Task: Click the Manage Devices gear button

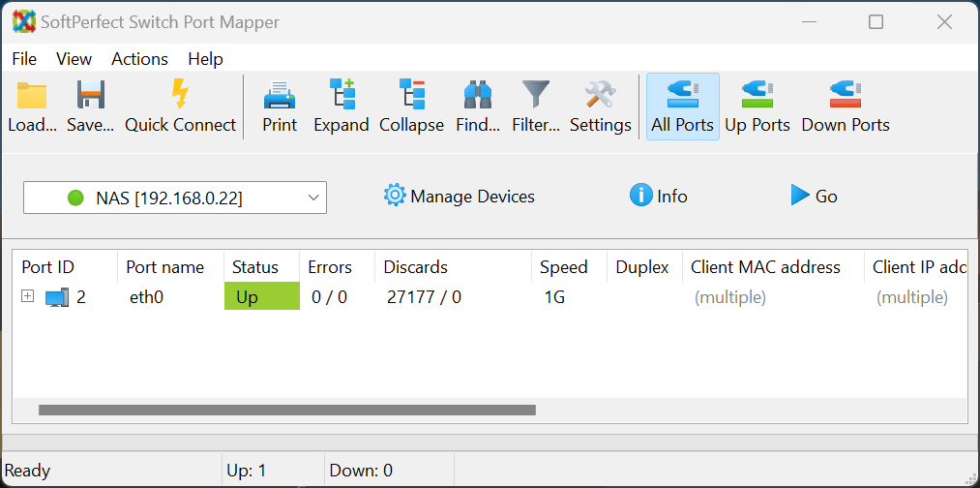Action: click(x=459, y=197)
